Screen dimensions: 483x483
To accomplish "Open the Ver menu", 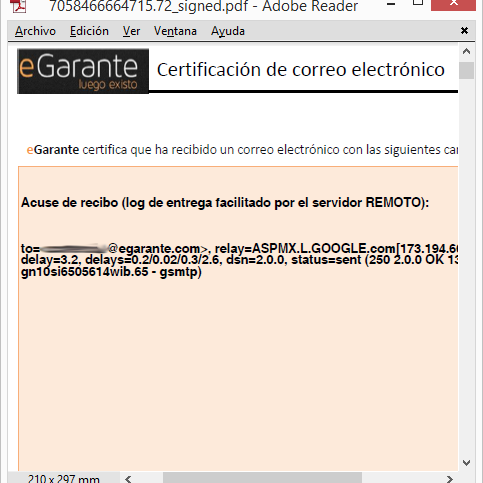I will click(x=131, y=31).
